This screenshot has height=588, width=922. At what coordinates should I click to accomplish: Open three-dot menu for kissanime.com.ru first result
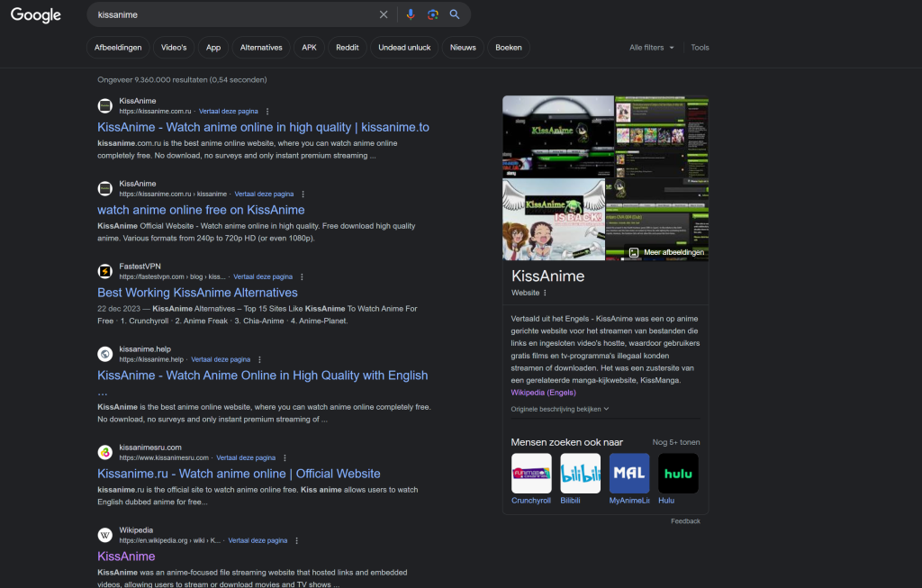click(267, 111)
